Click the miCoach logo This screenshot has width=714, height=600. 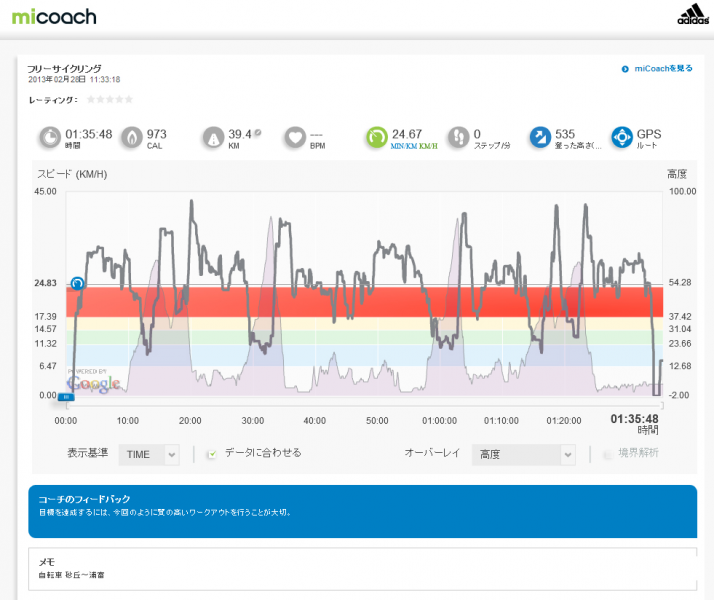[x=54, y=16]
